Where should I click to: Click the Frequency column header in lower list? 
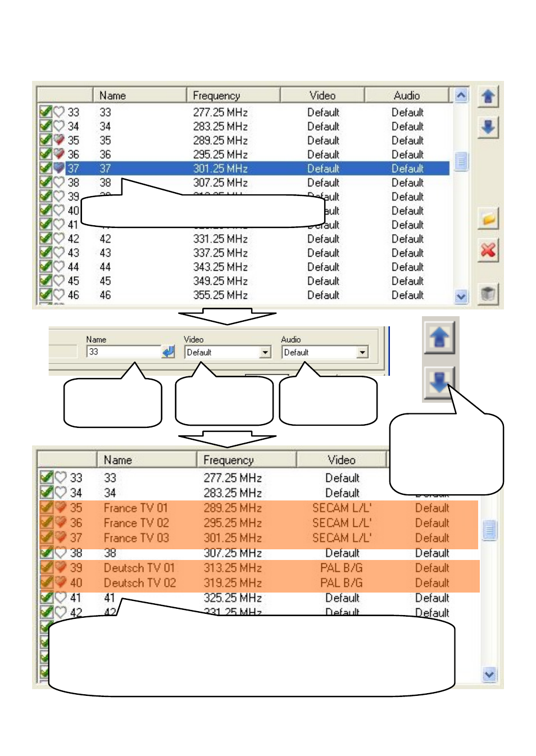[x=246, y=460]
